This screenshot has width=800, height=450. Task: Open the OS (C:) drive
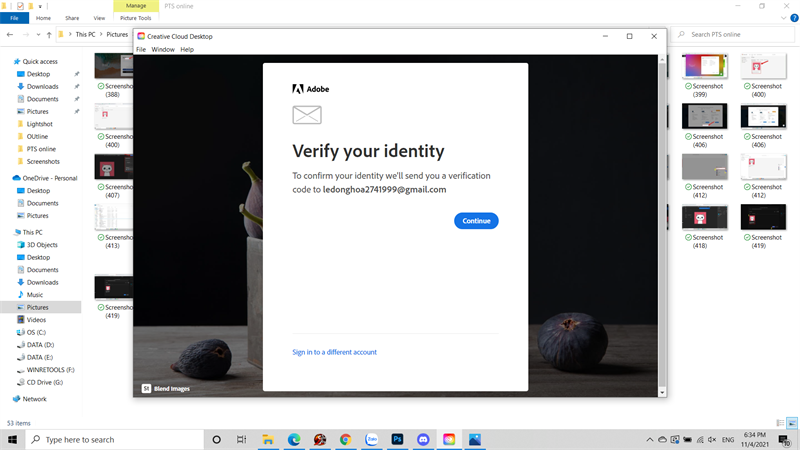(x=36, y=332)
